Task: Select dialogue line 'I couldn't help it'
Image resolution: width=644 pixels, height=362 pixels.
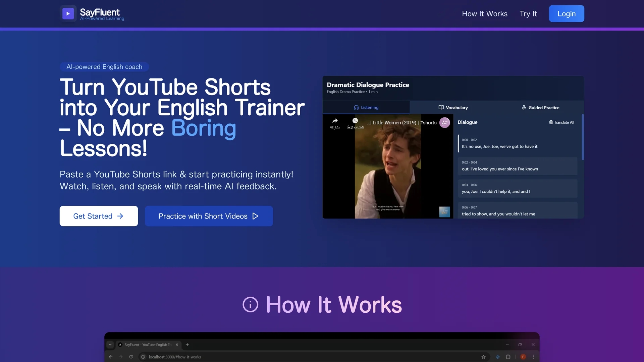Action: (x=518, y=188)
